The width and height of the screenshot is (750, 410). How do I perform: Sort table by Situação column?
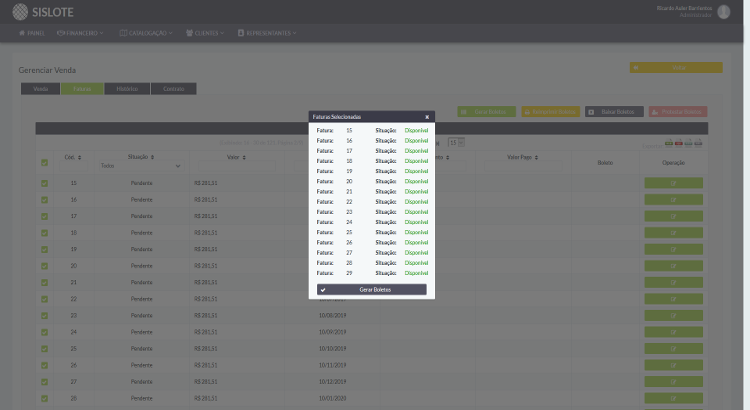[141, 157]
